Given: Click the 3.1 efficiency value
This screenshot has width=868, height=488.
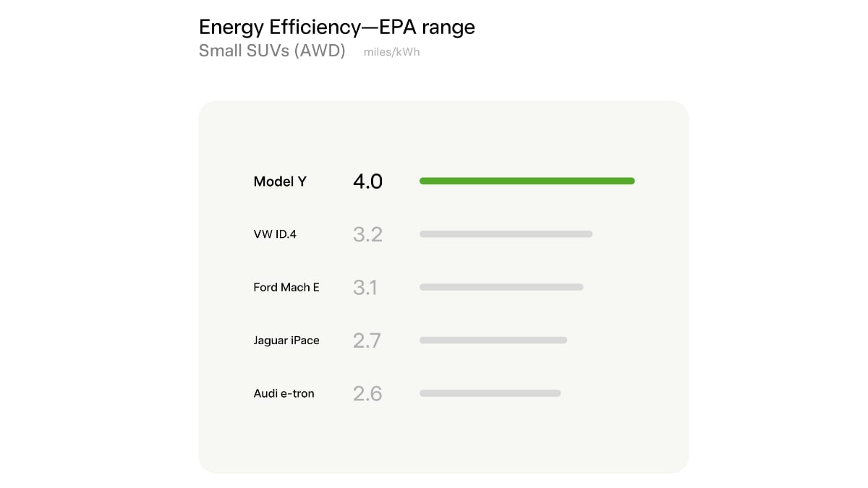Looking at the screenshot, I should click(x=365, y=287).
